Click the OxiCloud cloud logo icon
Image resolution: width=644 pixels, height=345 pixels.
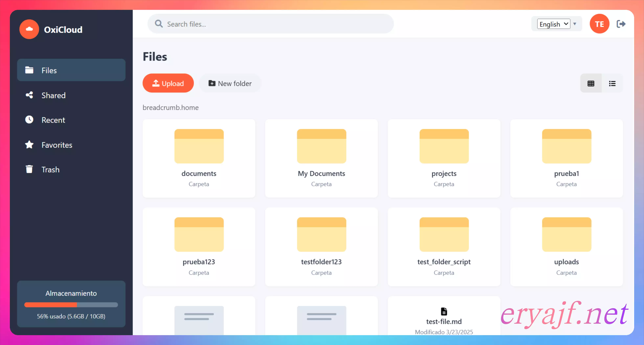[x=29, y=29]
